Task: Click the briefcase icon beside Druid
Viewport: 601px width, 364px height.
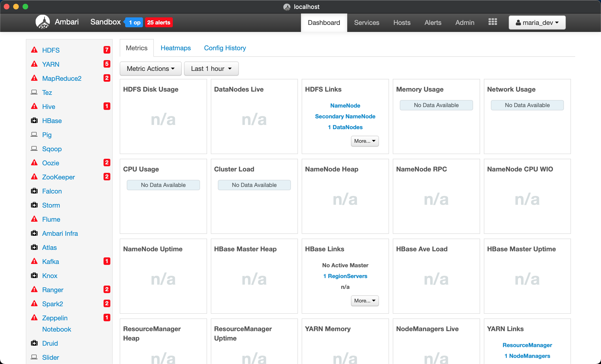Action: pyautogui.click(x=34, y=343)
